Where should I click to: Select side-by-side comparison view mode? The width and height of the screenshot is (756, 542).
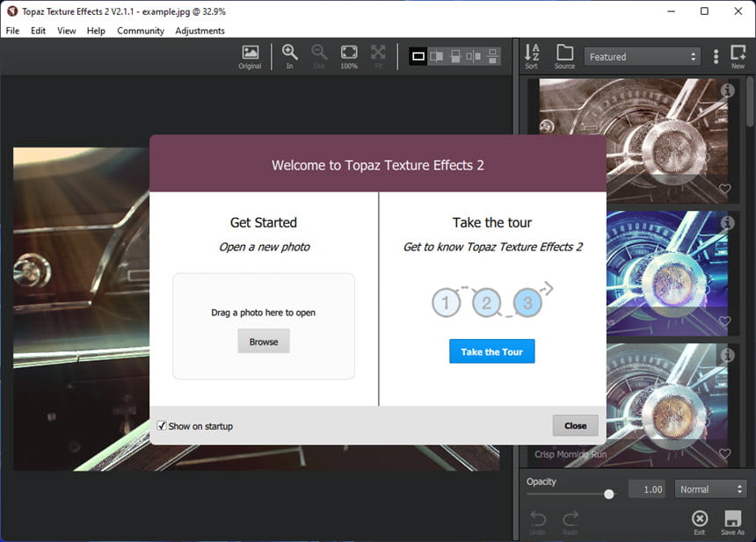click(x=474, y=56)
